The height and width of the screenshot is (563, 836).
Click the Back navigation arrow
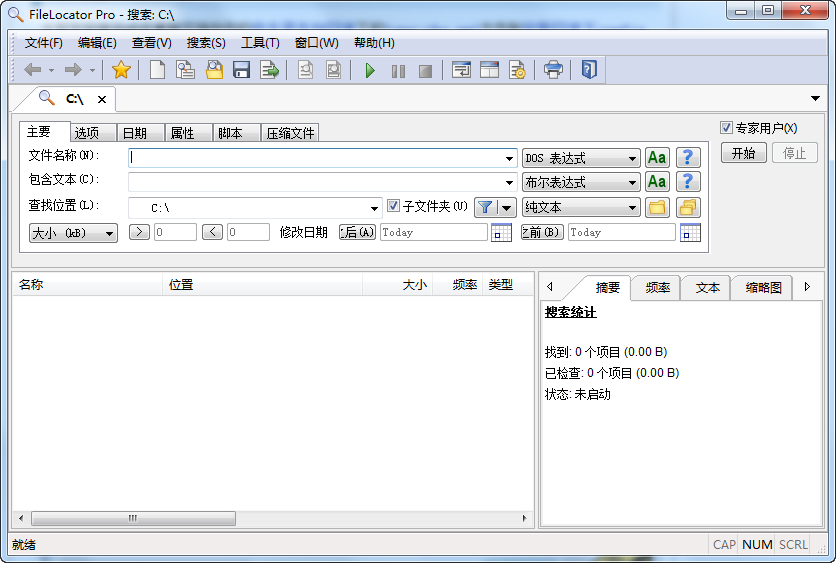click(33, 70)
